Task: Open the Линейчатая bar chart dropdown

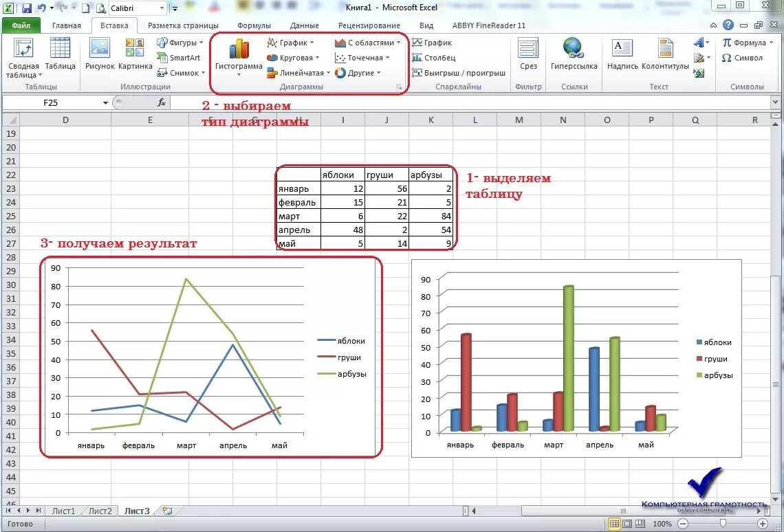Action: pos(328,72)
